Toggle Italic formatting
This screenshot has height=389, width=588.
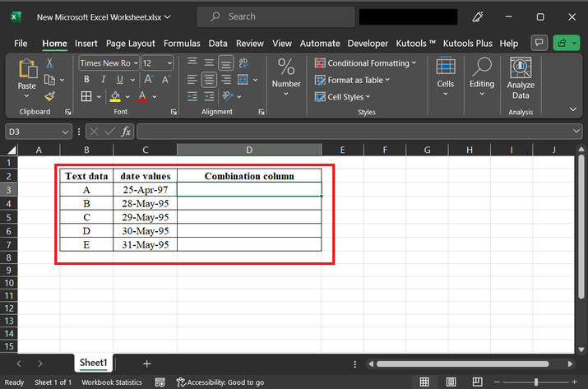coord(103,80)
